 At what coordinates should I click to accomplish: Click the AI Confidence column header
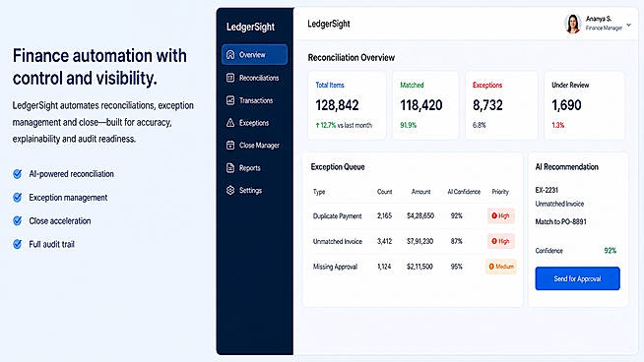click(x=464, y=192)
